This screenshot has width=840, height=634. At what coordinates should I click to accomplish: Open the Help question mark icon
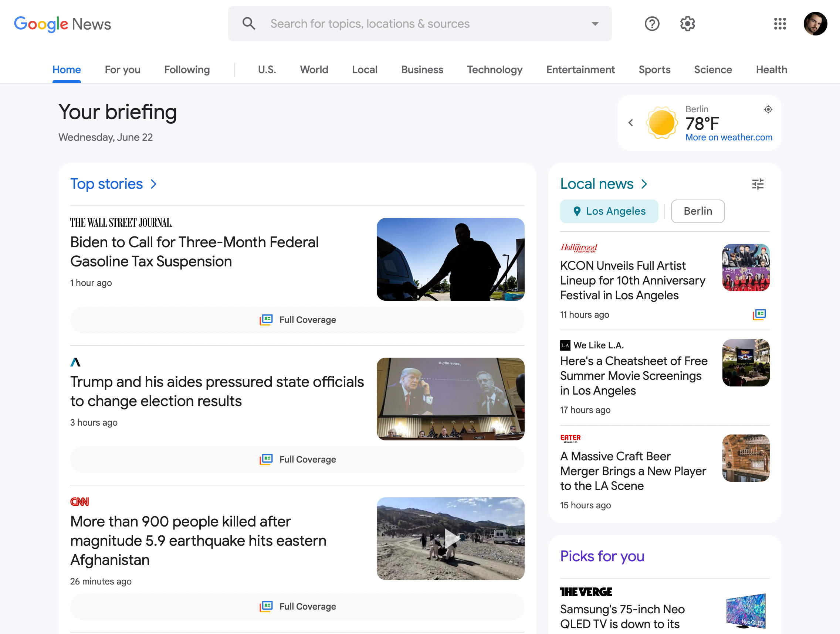(652, 24)
